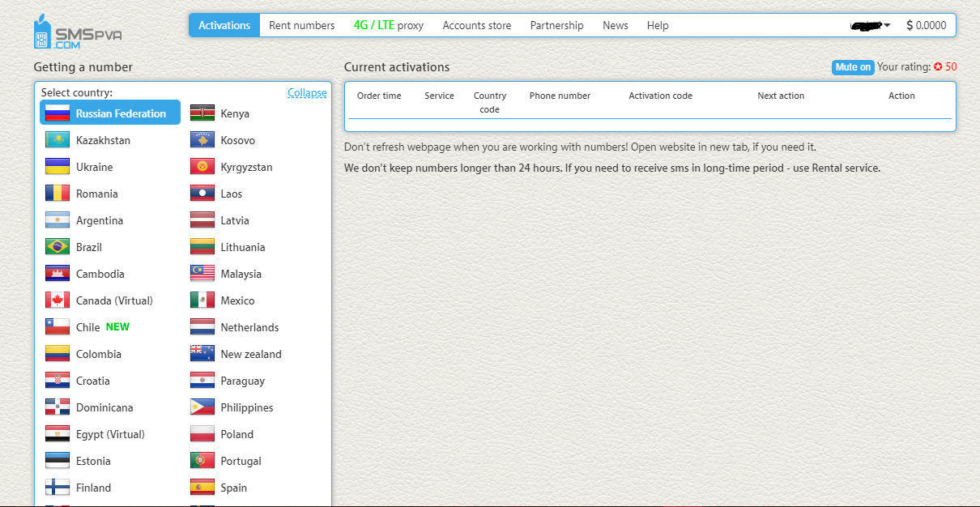Click the Netherlands flag icon
Image resolution: width=980 pixels, height=507 pixels.
pos(202,327)
